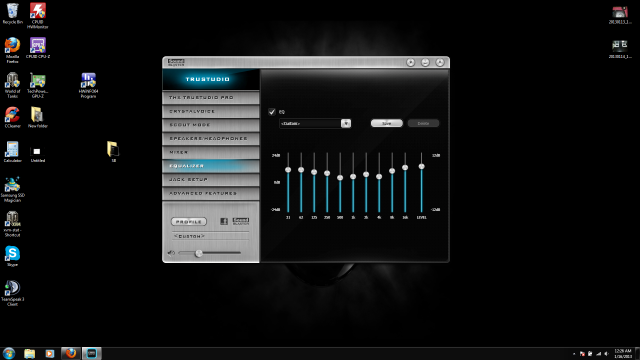Click the Profile button

click(x=189, y=222)
